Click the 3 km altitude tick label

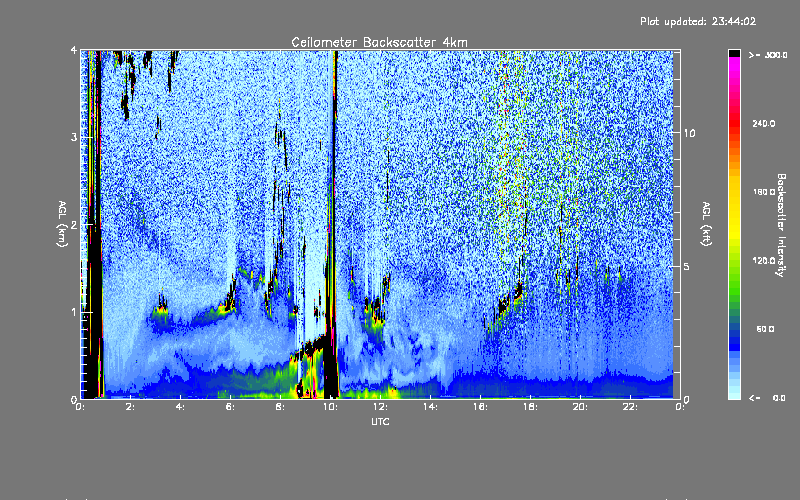tap(74, 138)
